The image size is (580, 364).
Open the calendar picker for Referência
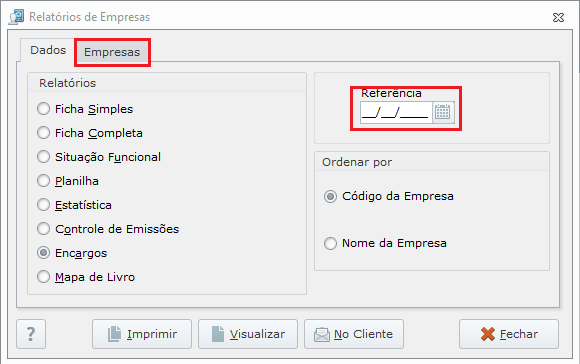442,112
